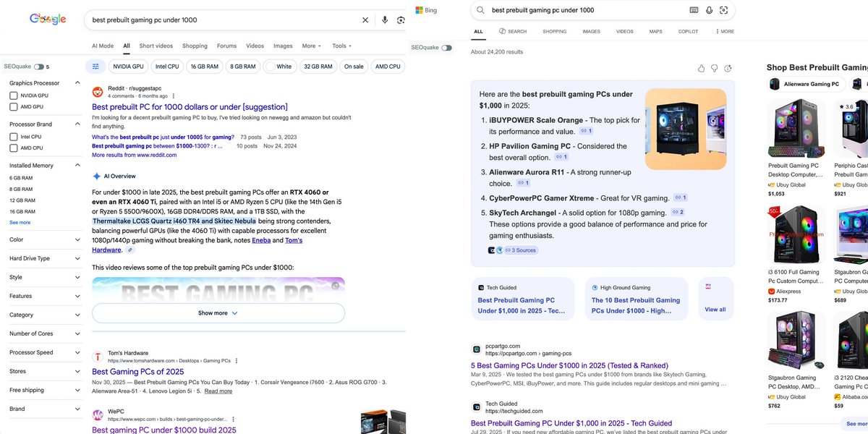The image size is (868, 434).
Task: Click View all sources card on Bing
Action: pos(715,299)
